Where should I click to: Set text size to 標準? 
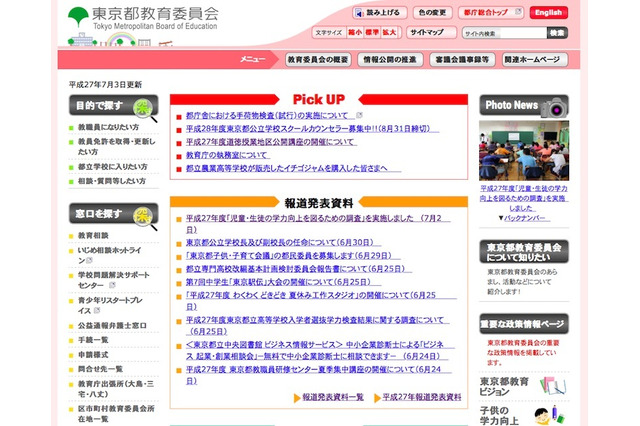click(372, 33)
